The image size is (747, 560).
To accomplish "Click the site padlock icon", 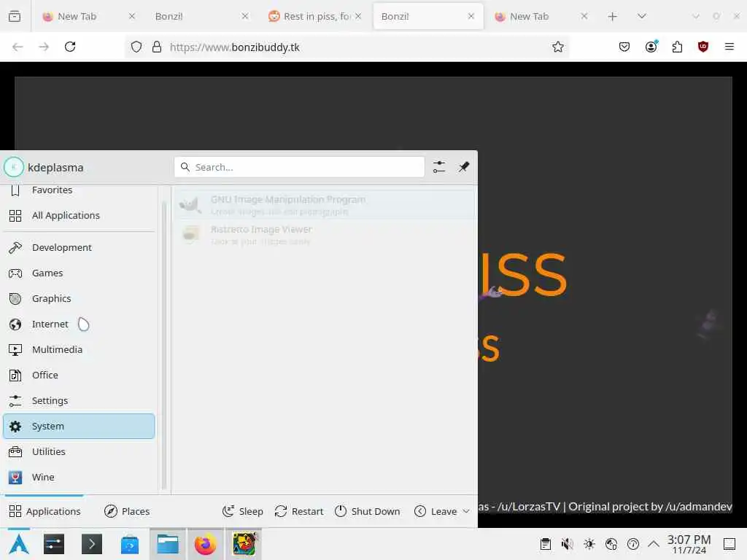I will [157, 47].
